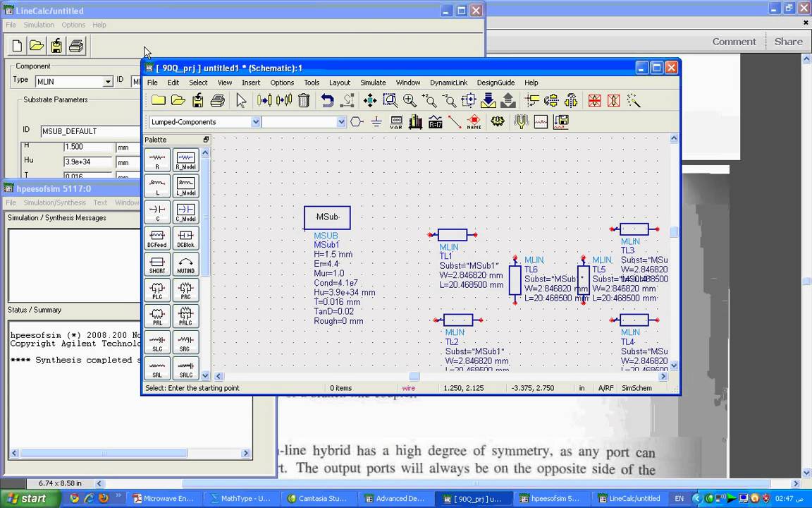Click Push into hierarchy down-arrow icon
This screenshot has height=508, width=812.
(x=488, y=101)
